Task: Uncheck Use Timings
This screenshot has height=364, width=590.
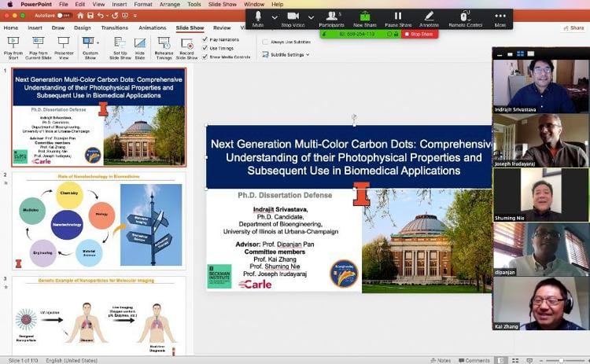Action: pyautogui.click(x=205, y=48)
